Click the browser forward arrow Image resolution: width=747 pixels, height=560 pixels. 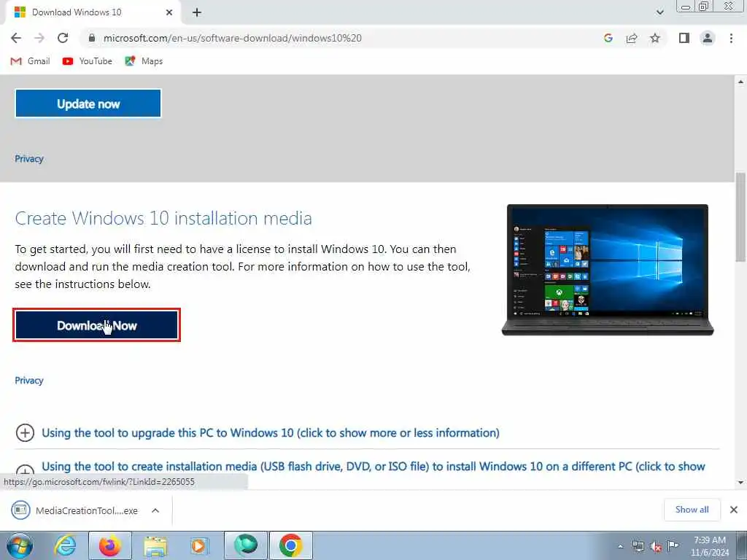pos(39,38)
